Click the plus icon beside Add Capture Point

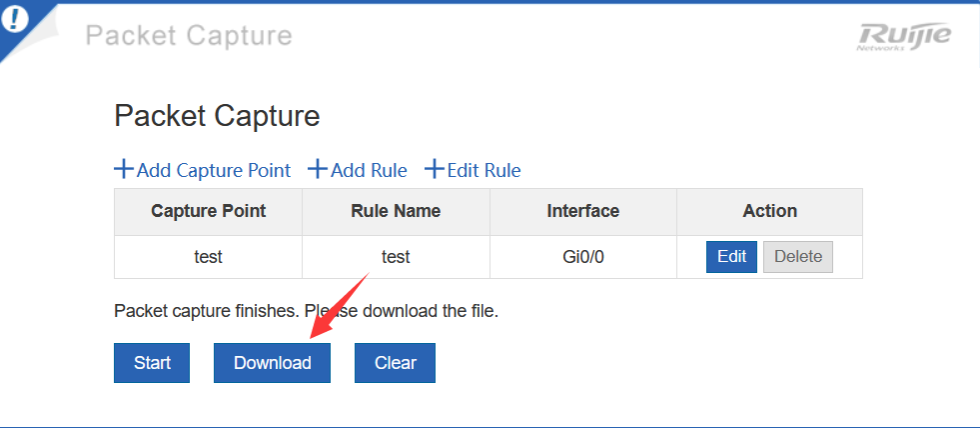click(x=124, y=169)
